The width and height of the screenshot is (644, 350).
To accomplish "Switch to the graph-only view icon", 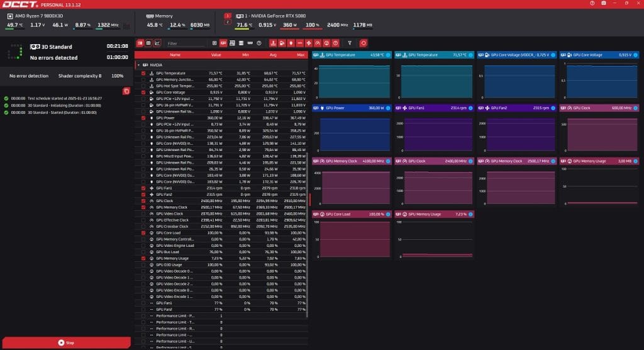I will pyautogui.click(x=157, y=43).
